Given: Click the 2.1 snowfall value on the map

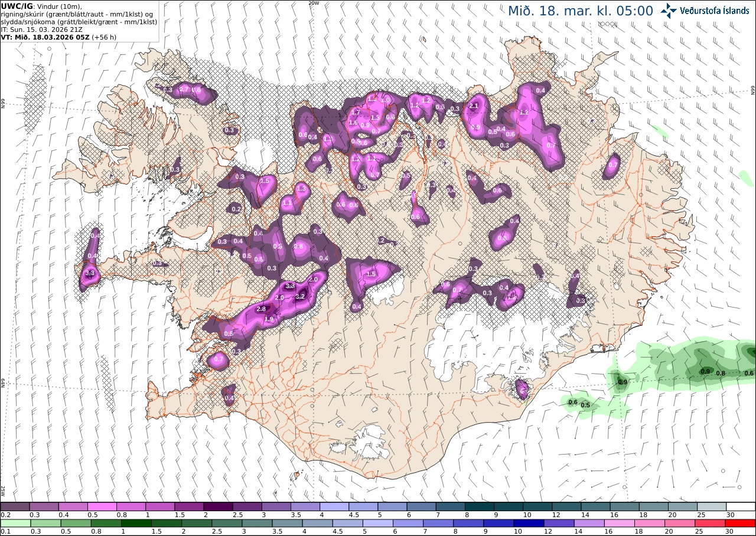Looking at the screenshot, I should click(x=473, y=106).
